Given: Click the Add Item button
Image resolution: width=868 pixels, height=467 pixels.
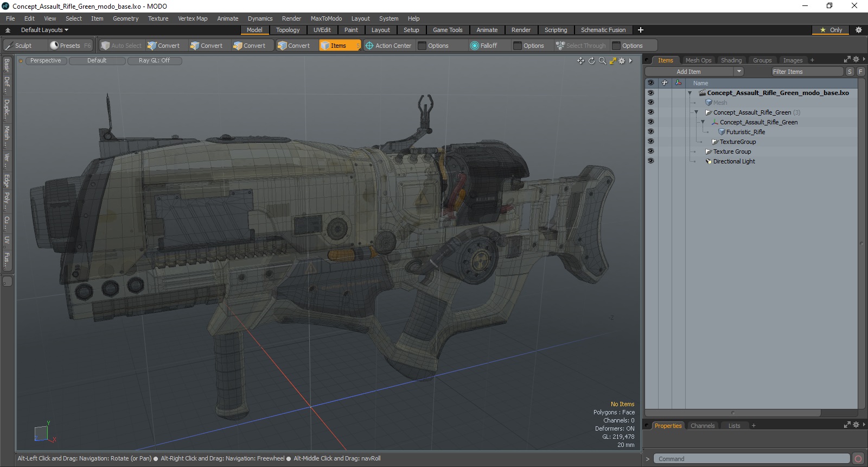Looking at the screenshot, I should (x=688, y=71).
